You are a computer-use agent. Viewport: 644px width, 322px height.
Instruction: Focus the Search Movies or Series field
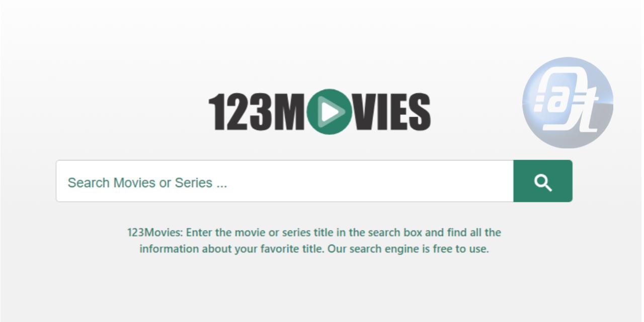[285, 181]
